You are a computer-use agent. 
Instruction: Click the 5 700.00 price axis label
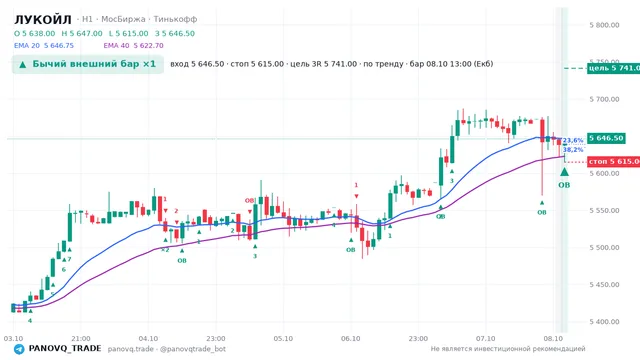(x=604, y=99)
